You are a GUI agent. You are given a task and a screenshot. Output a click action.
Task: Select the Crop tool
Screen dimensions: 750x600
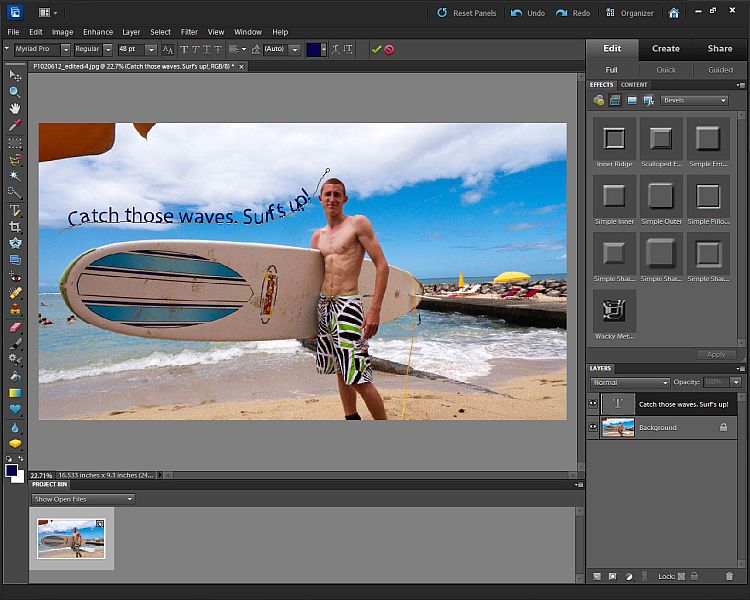pyautogui.click(x=15, y=227)
